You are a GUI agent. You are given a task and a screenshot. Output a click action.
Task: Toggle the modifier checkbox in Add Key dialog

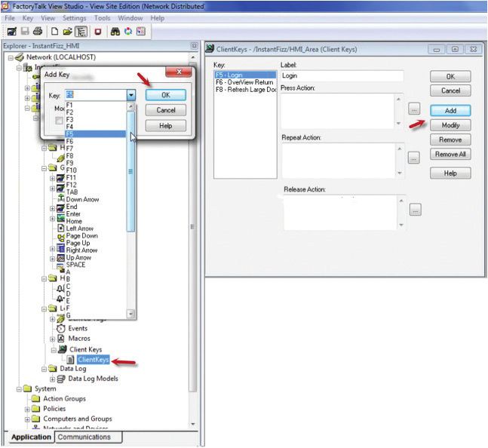[x=59, y=121]
